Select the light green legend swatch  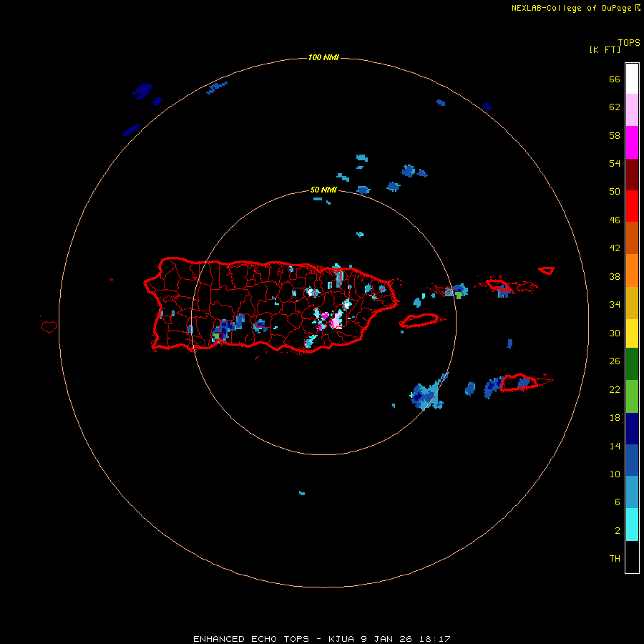(632, 396)
